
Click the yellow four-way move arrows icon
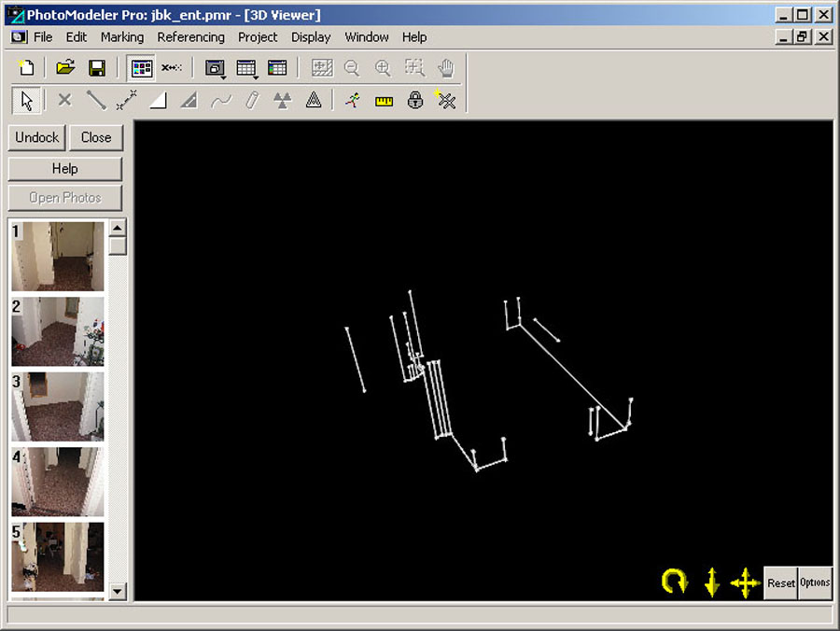[x=745, y=582]
